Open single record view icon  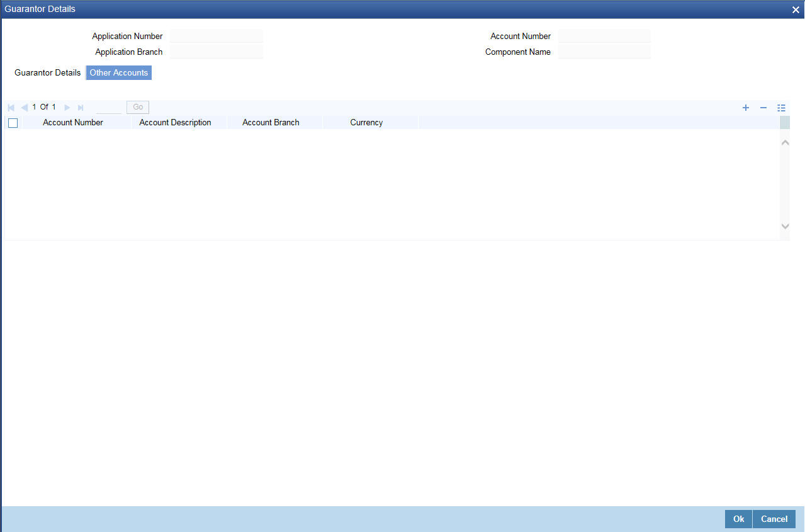click(782, 108)
